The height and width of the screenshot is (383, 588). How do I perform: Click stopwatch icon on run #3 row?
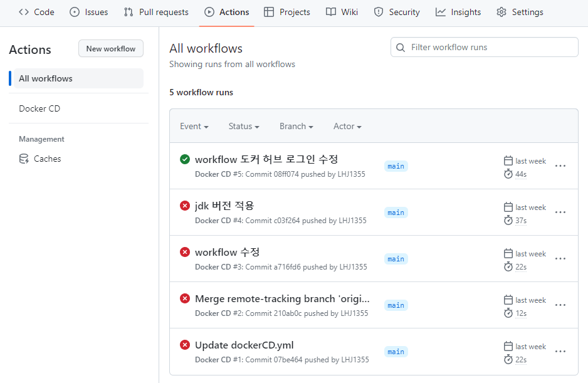coord(508,266)
